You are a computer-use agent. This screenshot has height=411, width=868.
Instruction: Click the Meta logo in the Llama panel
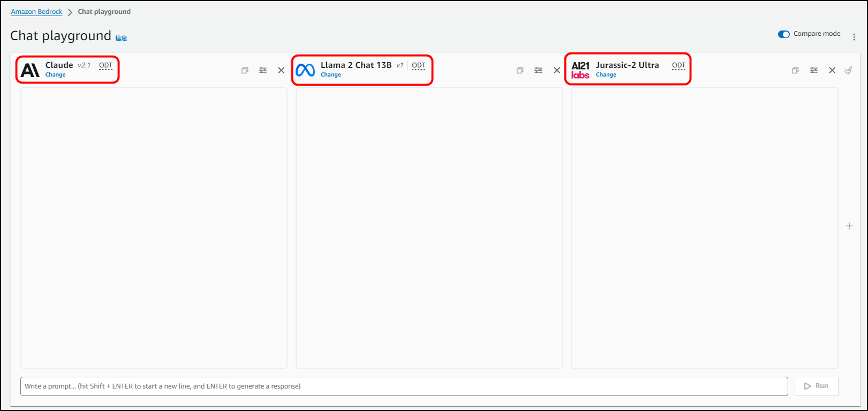pos(305,70)
